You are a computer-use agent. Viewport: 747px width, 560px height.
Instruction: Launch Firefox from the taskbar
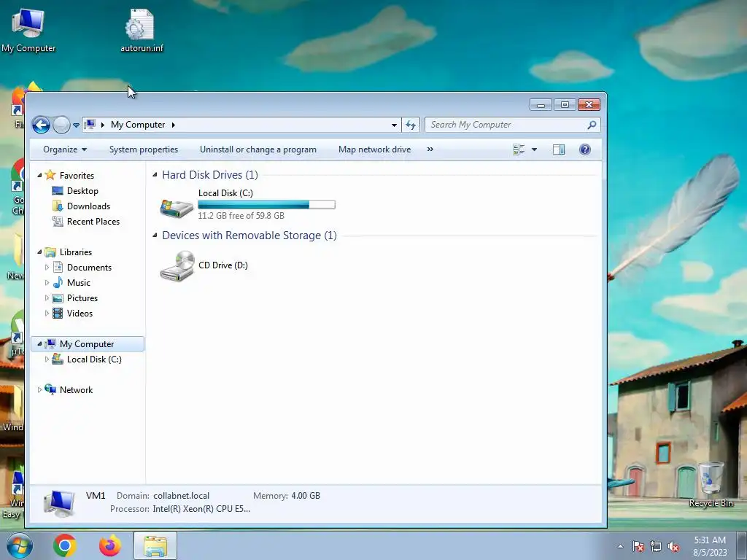tap(110, 545)
